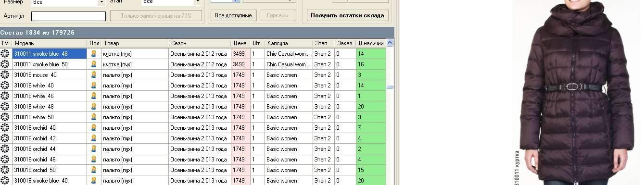Click the gender icon in 310016 mouse 40 row
644x185 pixels.
click(x=94, y=75)
